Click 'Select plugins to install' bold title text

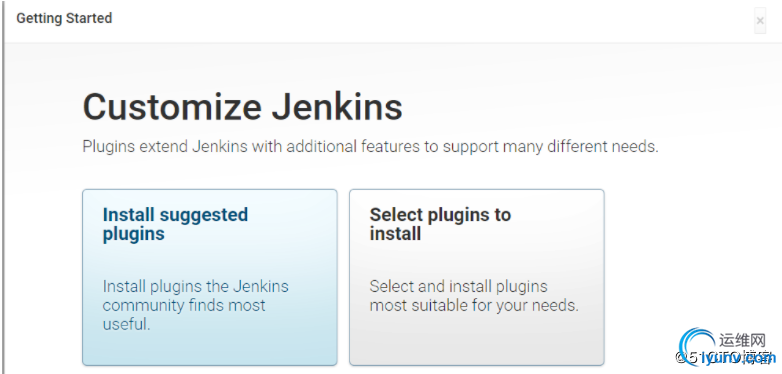[x=440, y=224]
